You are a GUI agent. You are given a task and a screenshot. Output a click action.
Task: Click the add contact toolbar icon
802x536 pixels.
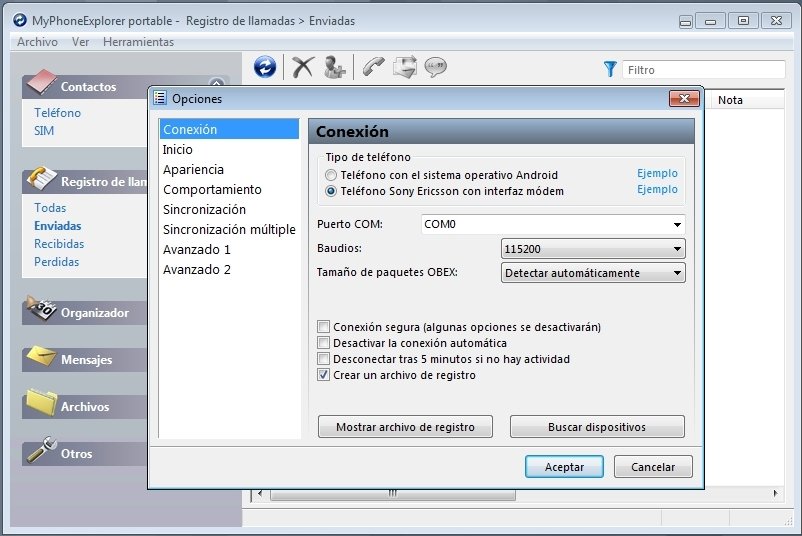[335, 67]
